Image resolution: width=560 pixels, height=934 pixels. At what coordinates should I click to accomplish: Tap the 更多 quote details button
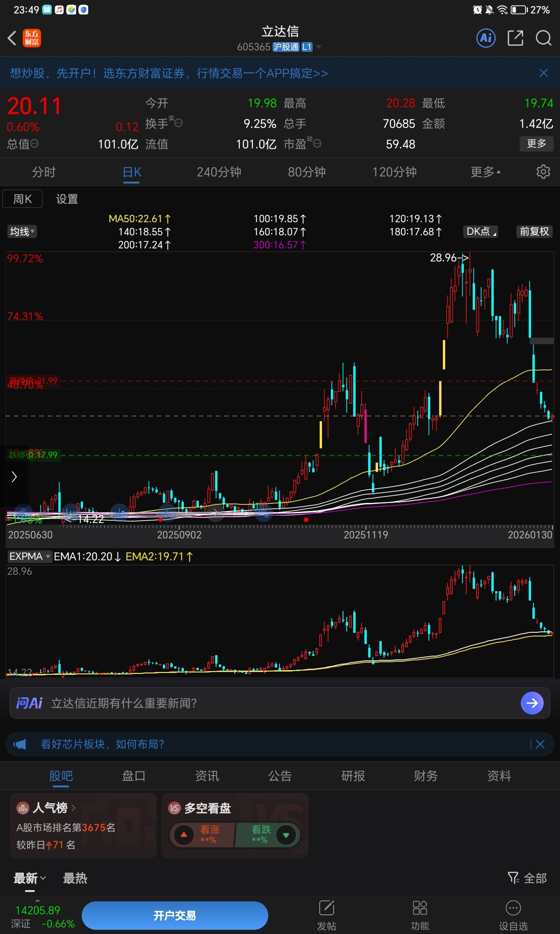point(537,143)
